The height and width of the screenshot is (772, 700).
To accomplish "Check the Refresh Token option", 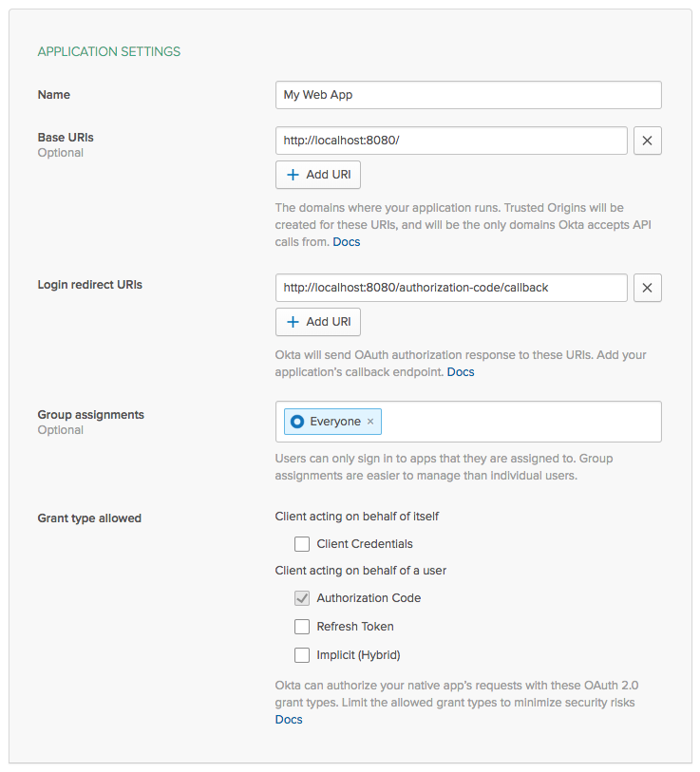I will point(302,627).
